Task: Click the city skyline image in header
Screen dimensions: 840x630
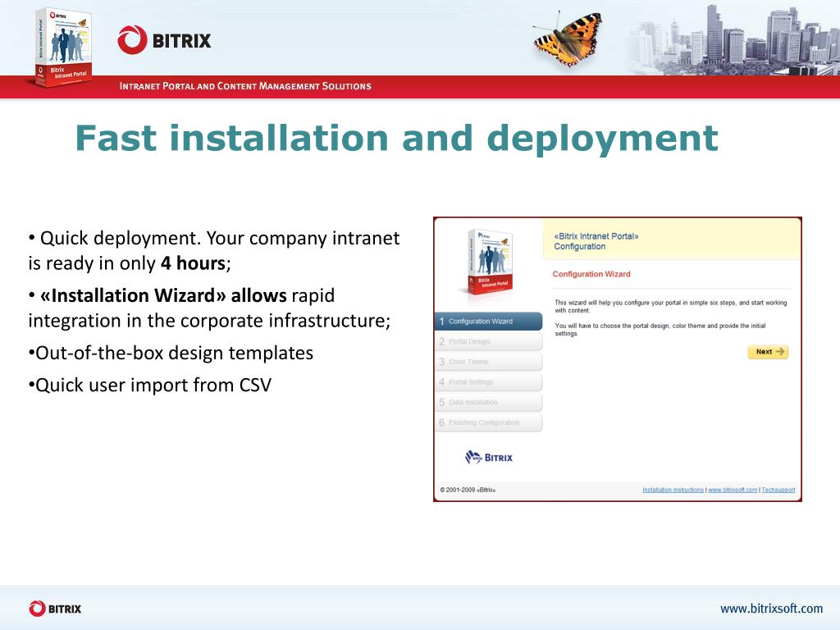Action: pos(734,39)
